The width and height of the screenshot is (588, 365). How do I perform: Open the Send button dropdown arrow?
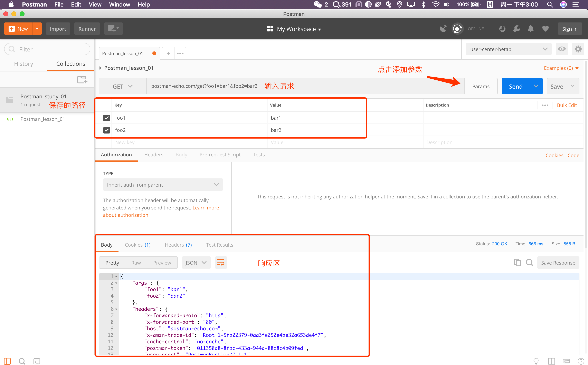(536, 86)
